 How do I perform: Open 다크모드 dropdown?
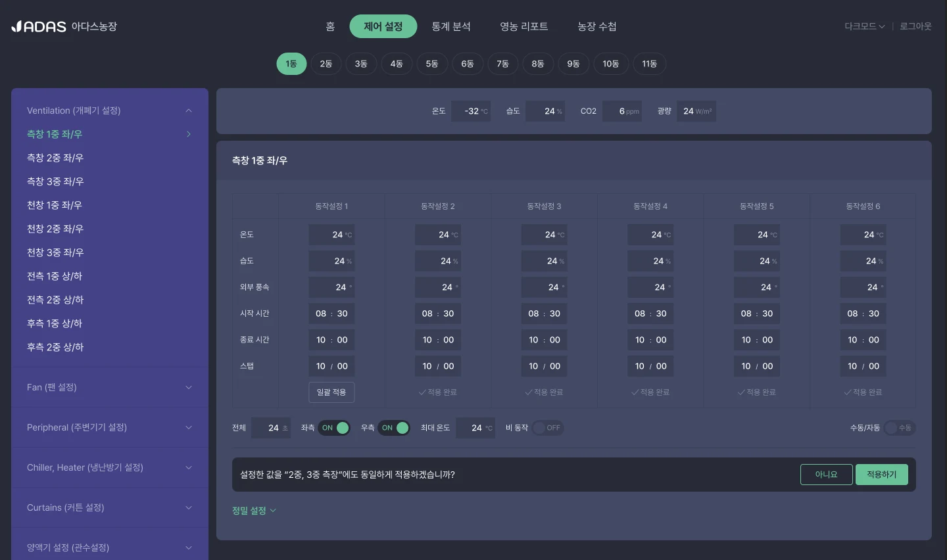coord(864,26)
